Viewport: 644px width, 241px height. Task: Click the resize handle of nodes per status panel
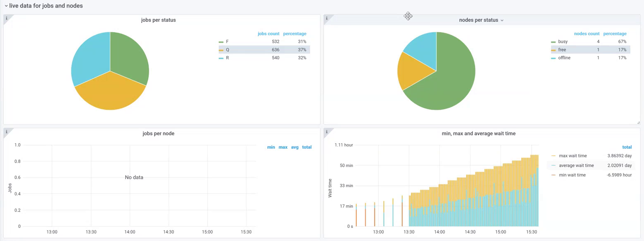pyautogui.click(x=638, y=122)
